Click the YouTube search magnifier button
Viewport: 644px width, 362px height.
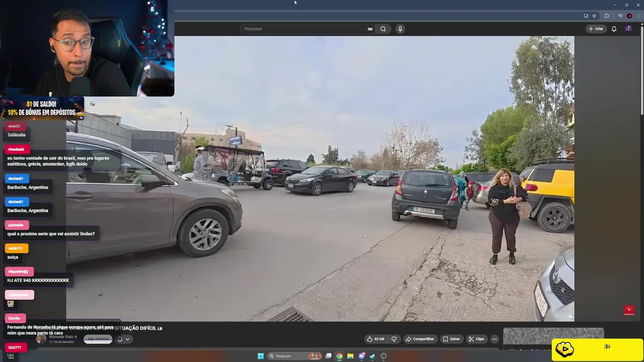pyautogui.click(x=383, y=29)
